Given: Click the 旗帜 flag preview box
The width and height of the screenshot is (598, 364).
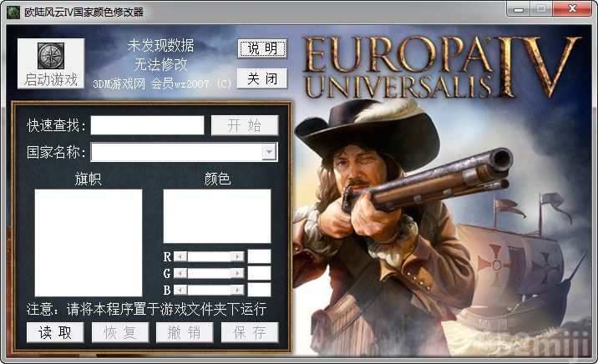Looking at the screenshot, I should pos(88,242).
